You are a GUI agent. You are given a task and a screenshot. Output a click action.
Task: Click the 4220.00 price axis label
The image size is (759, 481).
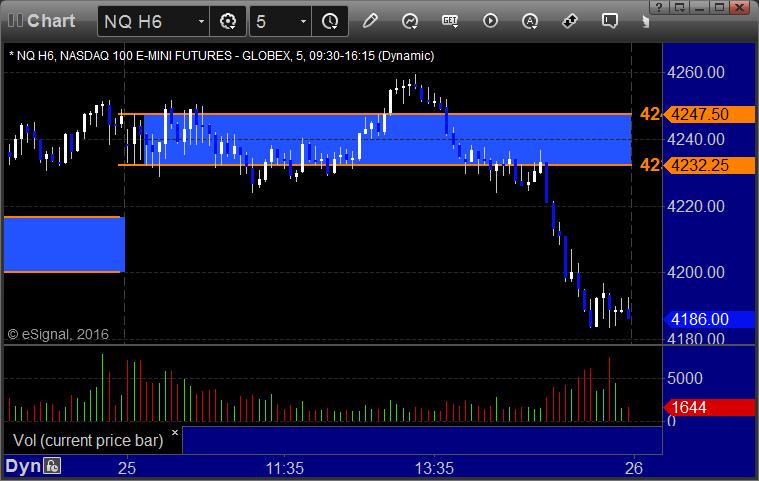click(696, 206)
